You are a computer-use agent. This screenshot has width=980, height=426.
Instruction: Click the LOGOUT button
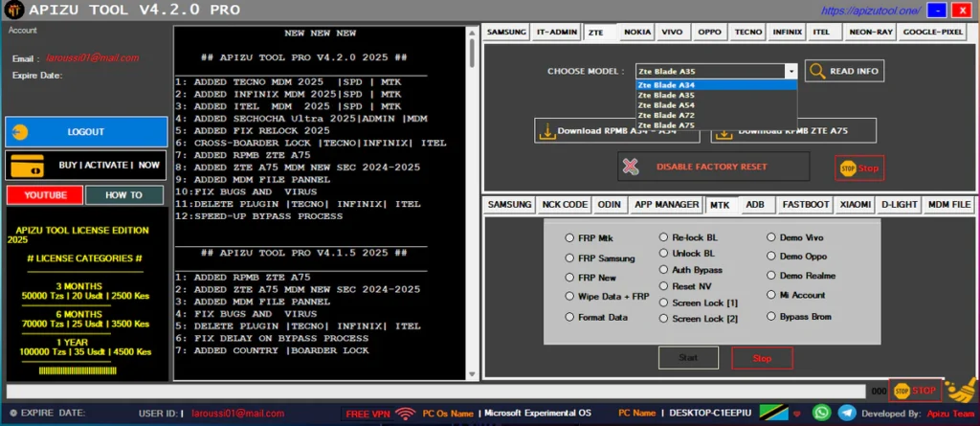(x=86, y=132)
